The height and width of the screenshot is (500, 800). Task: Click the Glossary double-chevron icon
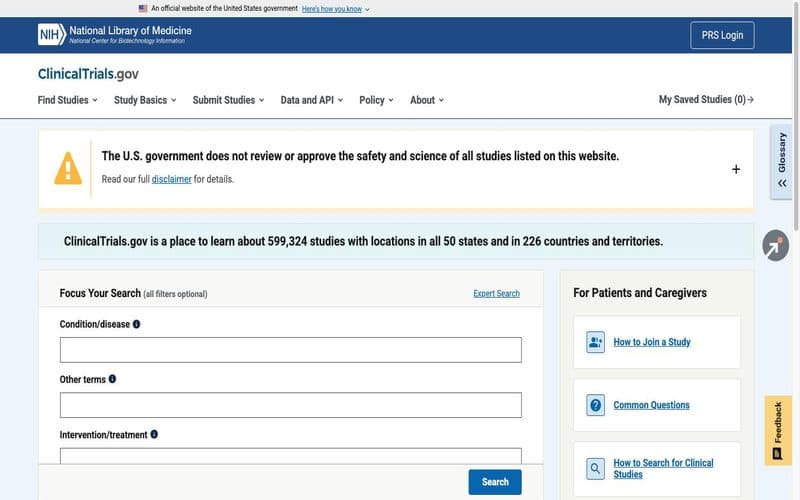pyautogui.click(x=782, y=183)
